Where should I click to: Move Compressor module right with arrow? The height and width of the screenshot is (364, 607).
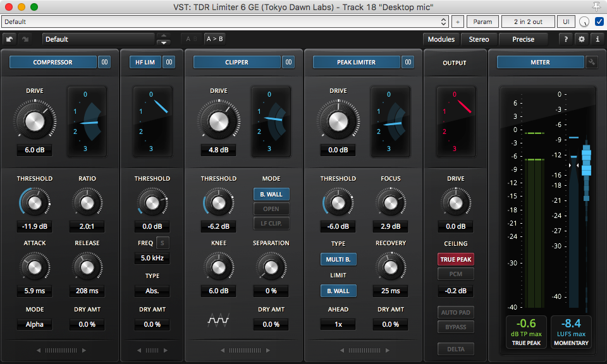click(84, 351)
